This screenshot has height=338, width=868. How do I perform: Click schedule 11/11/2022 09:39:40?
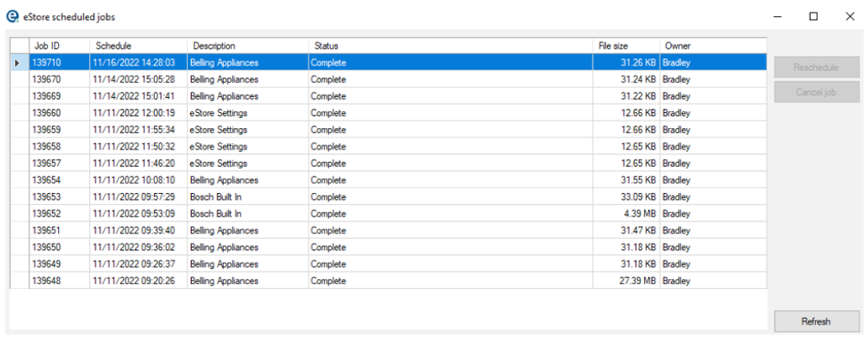click(x=138, y=230)
